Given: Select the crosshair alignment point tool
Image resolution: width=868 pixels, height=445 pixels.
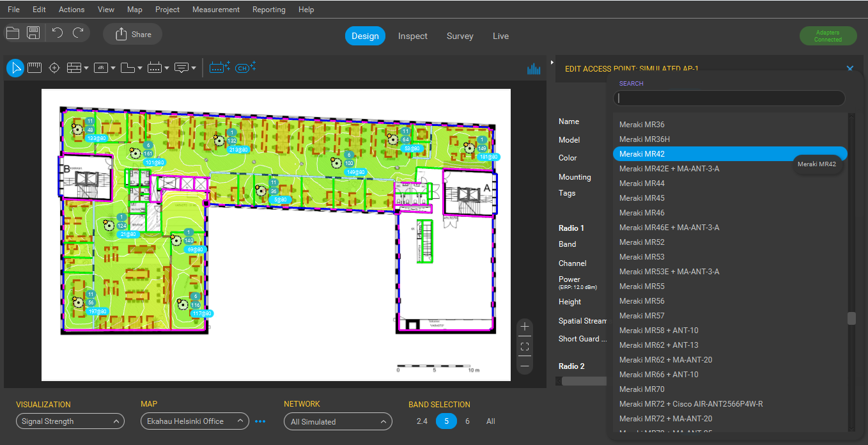Looking at the screenshot, I should point(54,68).
